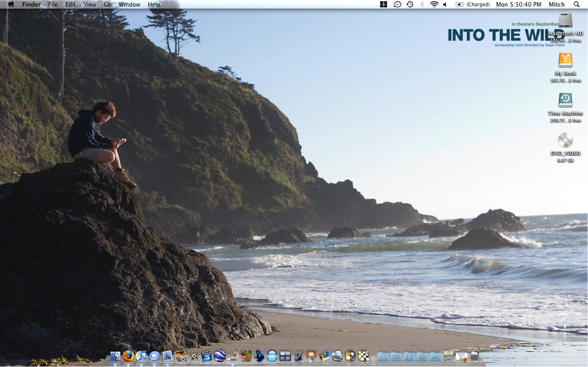Open the Wi-Fi AirPort menu

point(434,4)
